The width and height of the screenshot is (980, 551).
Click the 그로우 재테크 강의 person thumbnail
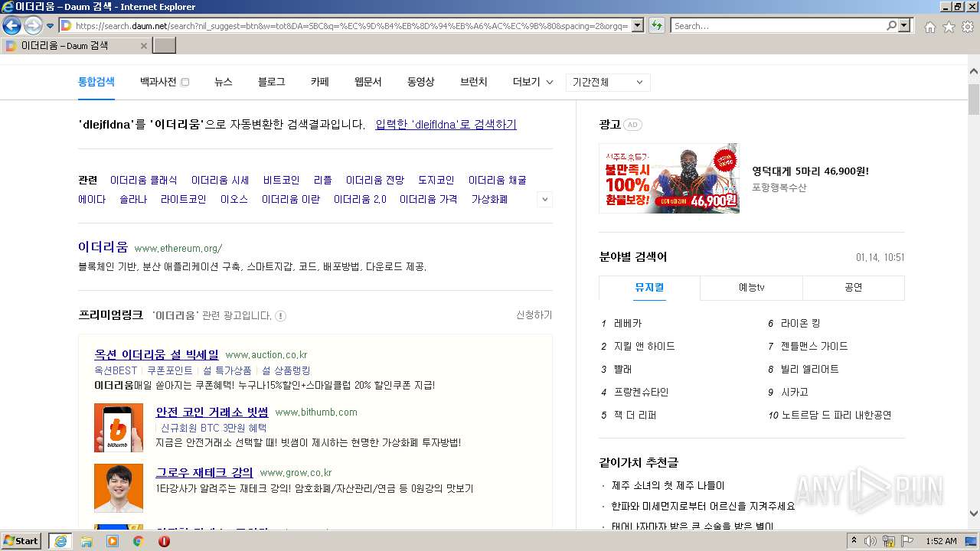click(x=119, y=488)
